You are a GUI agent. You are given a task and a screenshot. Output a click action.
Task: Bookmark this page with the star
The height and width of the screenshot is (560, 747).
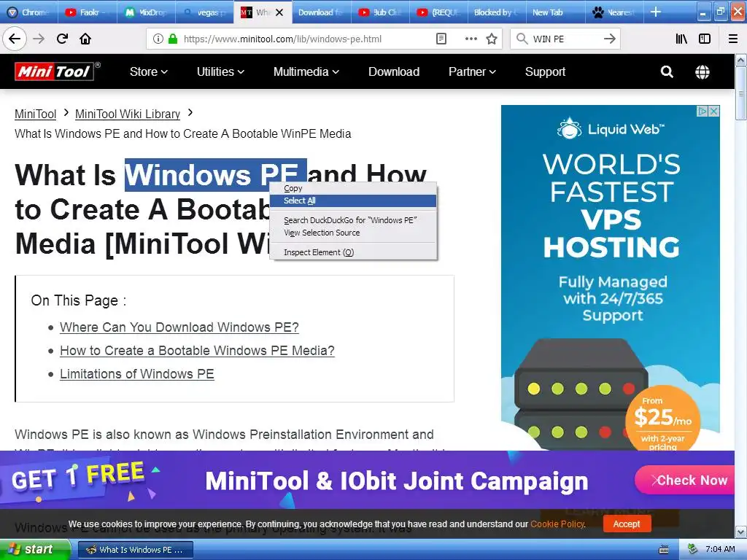click(x=492, y=39)
